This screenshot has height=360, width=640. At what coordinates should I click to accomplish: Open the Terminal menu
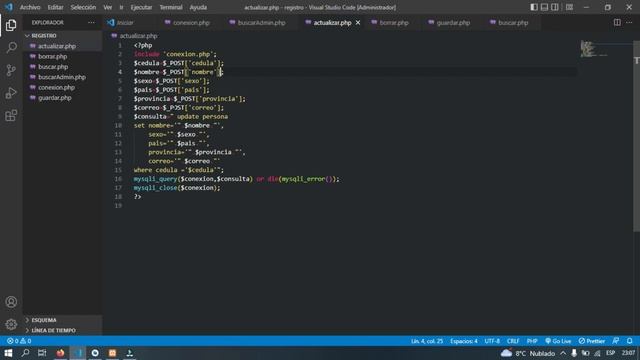171,7
